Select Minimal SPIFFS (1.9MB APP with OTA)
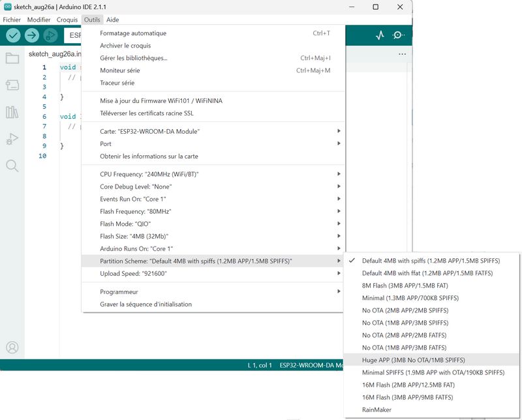This screenshot has height=420, width=522. coord(431,372)
